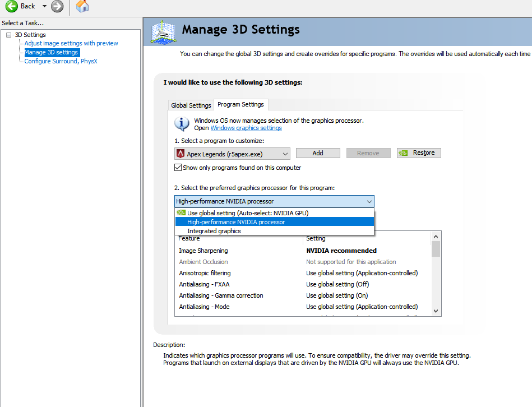
Task: Click NVIDIA icon next to Use global setting
Action: [x=181, y=213]
